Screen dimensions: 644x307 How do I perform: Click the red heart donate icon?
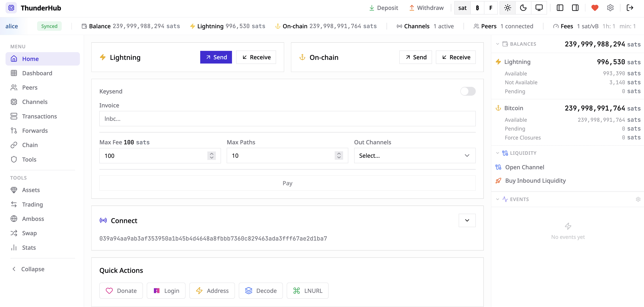coord(595,8)
